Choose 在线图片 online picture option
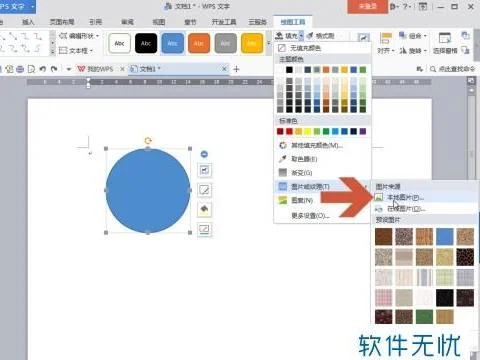 [424, 209]
